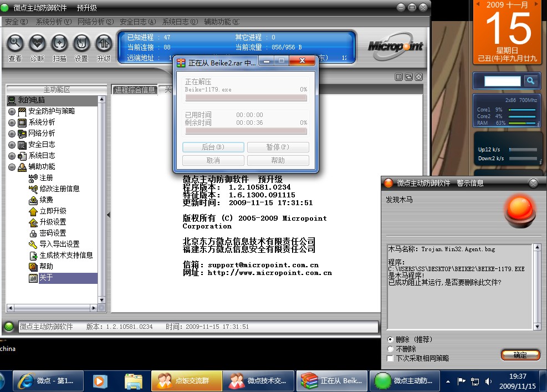Click the 系统分析 tree icon
Screen dimensions: 547x392
[22, 123]
